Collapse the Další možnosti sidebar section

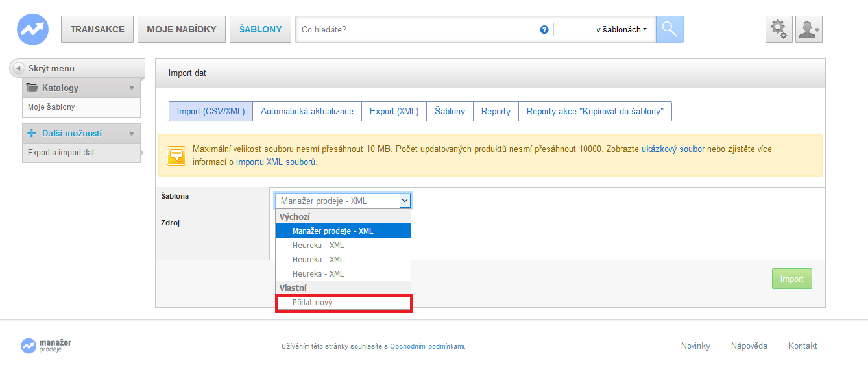click(132, 133)
